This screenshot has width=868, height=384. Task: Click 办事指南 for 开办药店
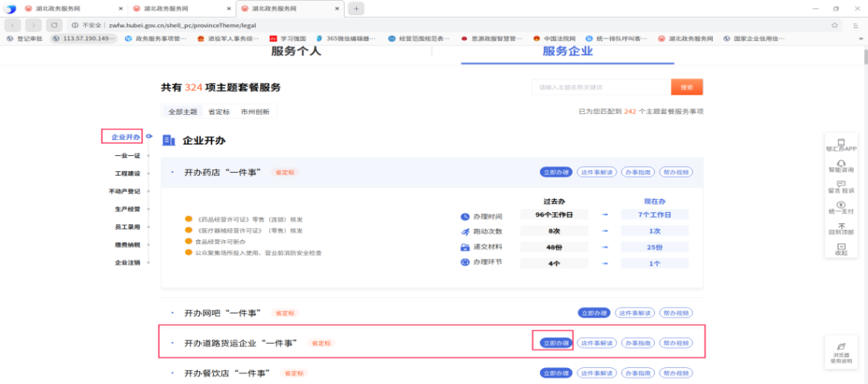637,172
